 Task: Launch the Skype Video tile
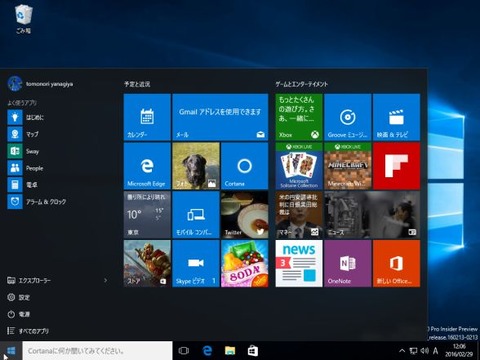point(196,263)
